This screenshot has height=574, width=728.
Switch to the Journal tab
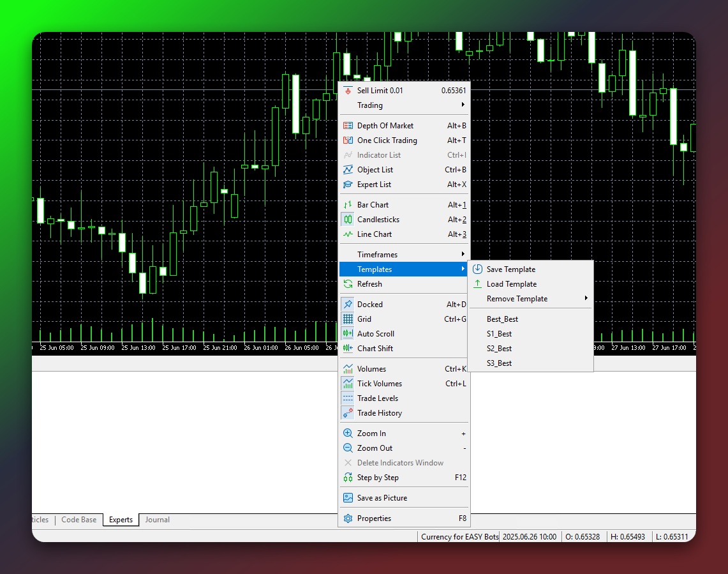pyautogui.click(x=158, y=520)
